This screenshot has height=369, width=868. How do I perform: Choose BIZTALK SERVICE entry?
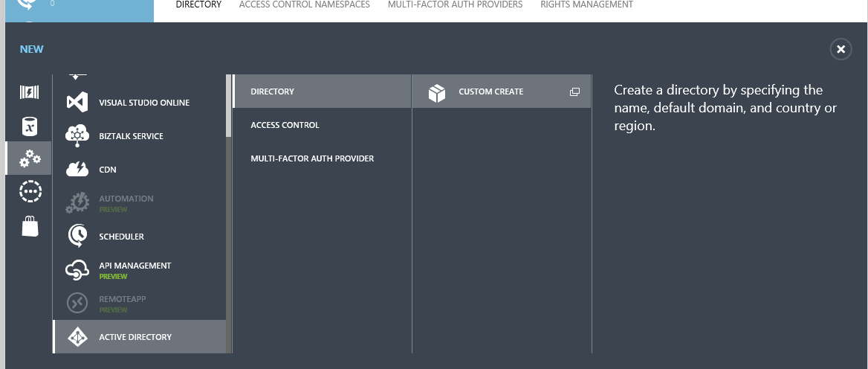coord(140,135)
